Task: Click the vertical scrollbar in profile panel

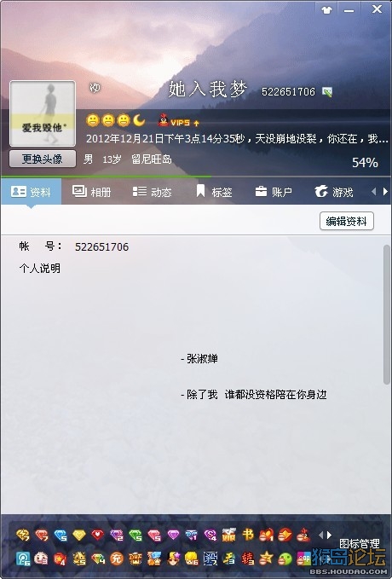Action: (x=387, y=315)
